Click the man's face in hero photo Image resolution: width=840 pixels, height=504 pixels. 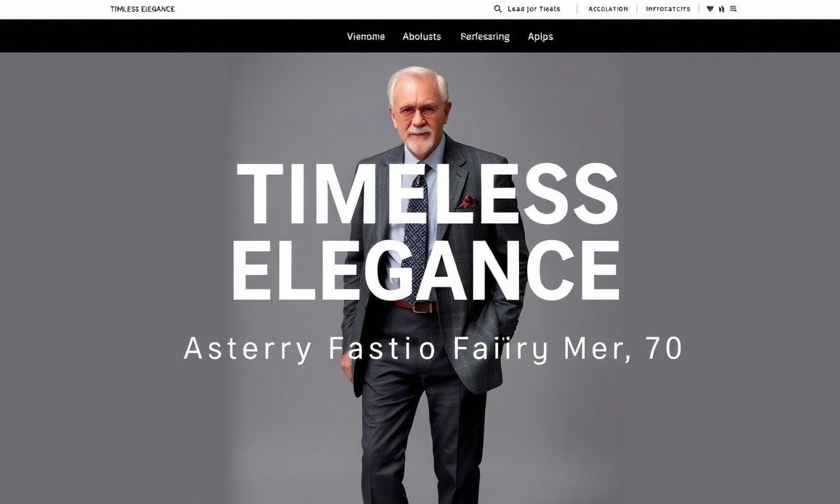(x=419, y=116)
